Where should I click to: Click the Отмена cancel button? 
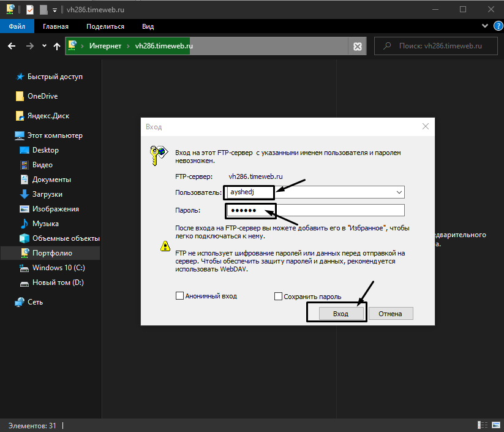(x=390, y=313)
